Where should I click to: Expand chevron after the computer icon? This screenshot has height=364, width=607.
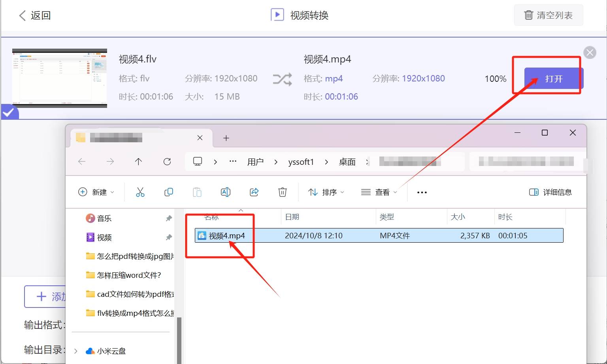pyautogui.click(x=215, y=162)
